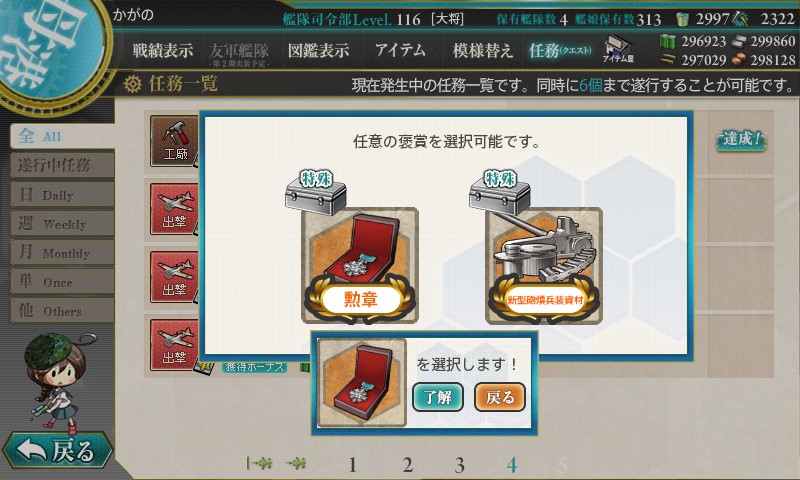Screen dimensions: 800x480
Task: Go to quest page 2
Action: (x=407, y=465)
